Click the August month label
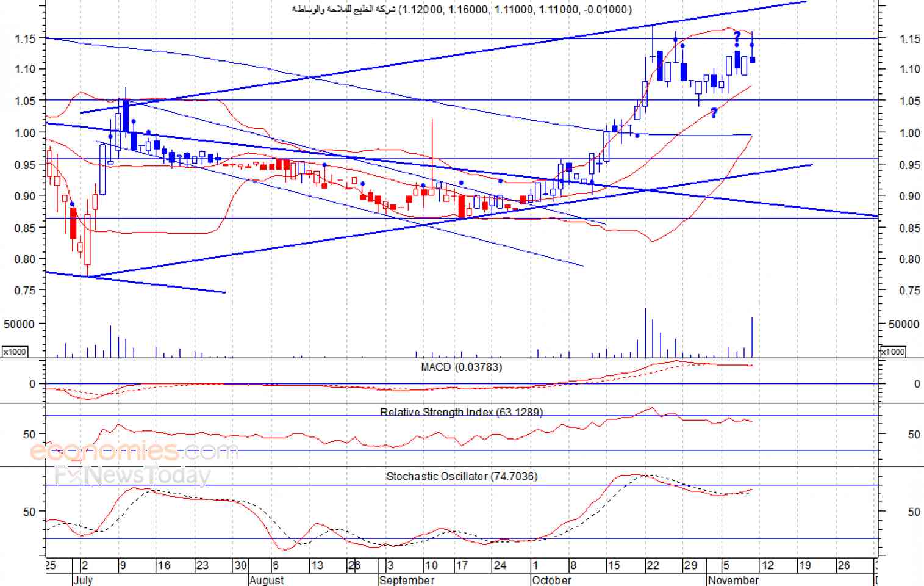This screenshot has height=586, width=924. tap(267, 580)
